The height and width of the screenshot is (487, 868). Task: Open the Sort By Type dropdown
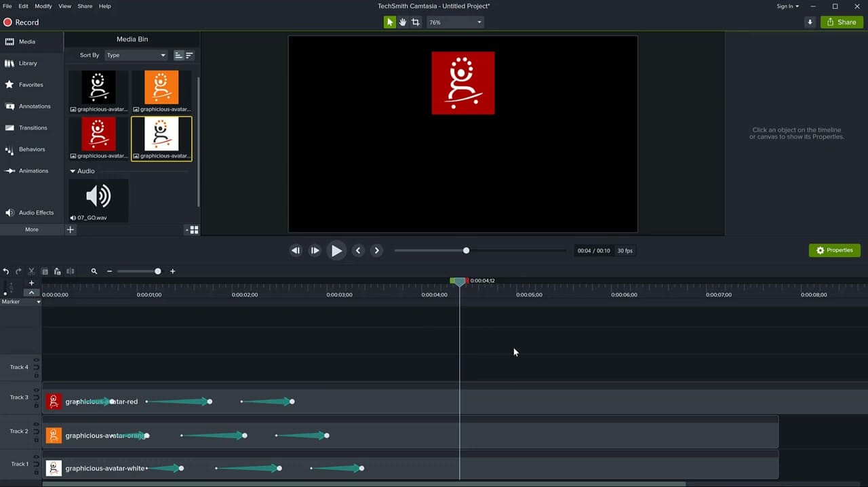(x=134, y=55)
